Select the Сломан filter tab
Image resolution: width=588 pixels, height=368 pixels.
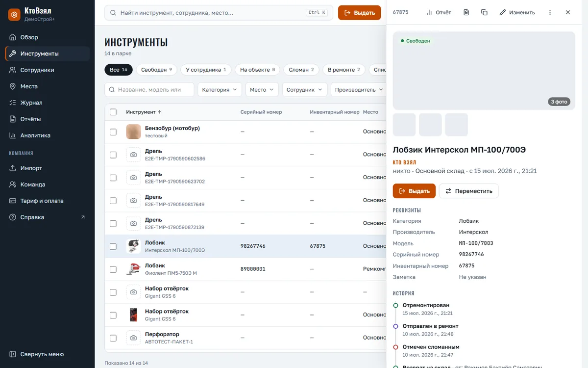point(301,70)
